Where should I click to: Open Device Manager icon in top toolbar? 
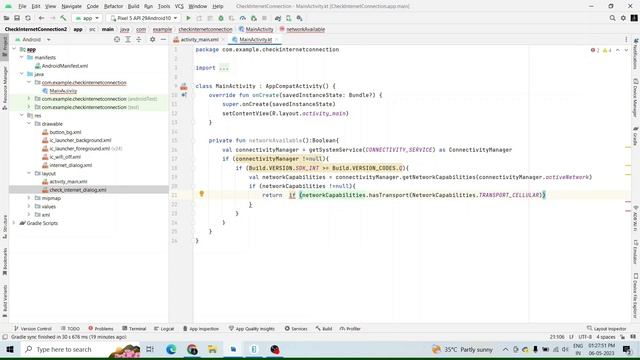click(x=289, y=18)
